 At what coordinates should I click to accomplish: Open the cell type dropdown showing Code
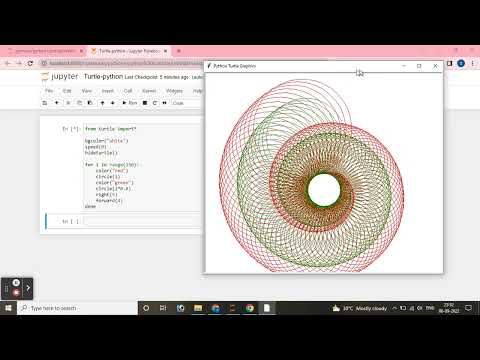point(187,103)
